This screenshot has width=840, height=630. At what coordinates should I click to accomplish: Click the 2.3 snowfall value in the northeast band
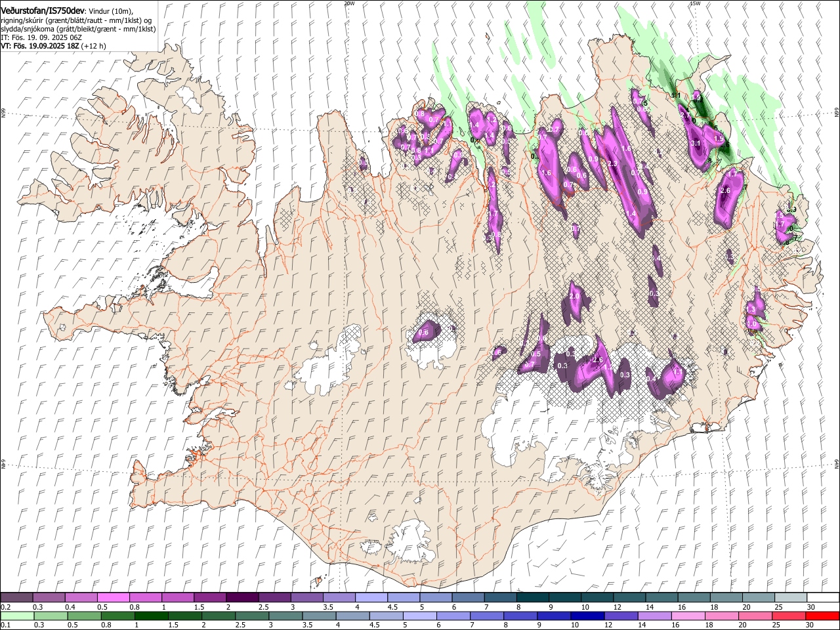[x=613, y=163]
